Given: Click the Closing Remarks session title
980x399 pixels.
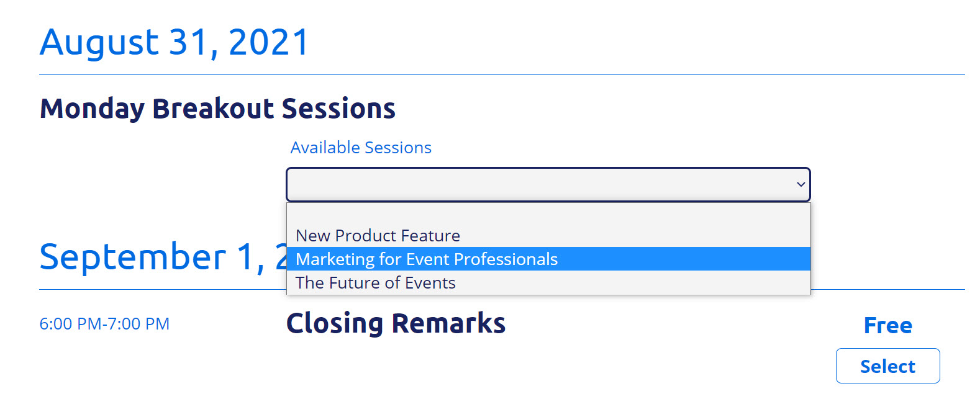Looking at the screenshot, I should (x=396, y=323).
